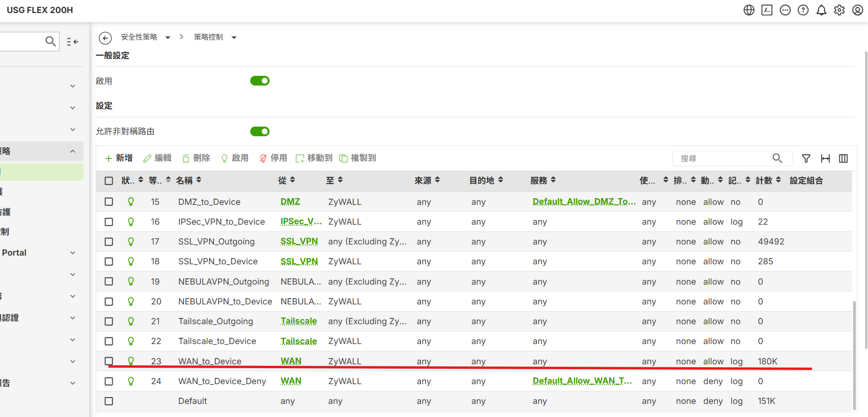The image size is (868, 417).
Task: Click the 停用 deactivate toolbar button
Action: coord(273,158)
